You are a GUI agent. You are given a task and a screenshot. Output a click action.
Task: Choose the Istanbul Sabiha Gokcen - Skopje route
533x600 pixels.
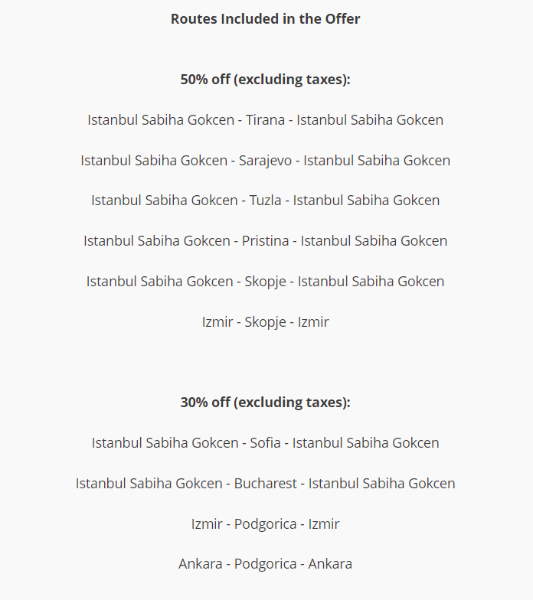(x=265, y=281)
